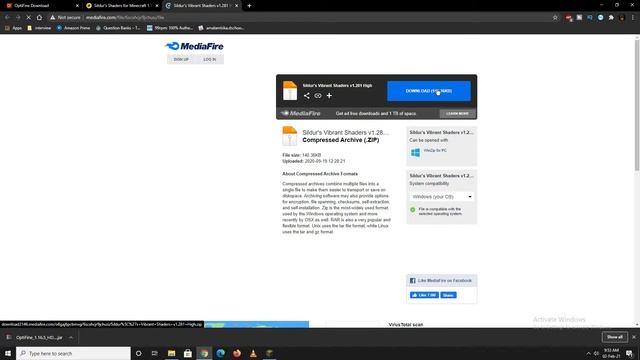
Task: Click the Sign Up button
Action: coord(181,60)
